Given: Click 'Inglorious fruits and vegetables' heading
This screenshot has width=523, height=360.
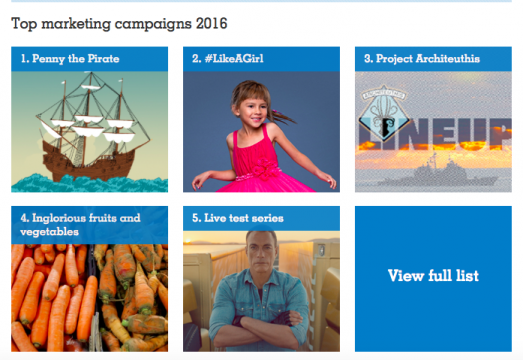Looking at the screenshot, I should (80, 225).
